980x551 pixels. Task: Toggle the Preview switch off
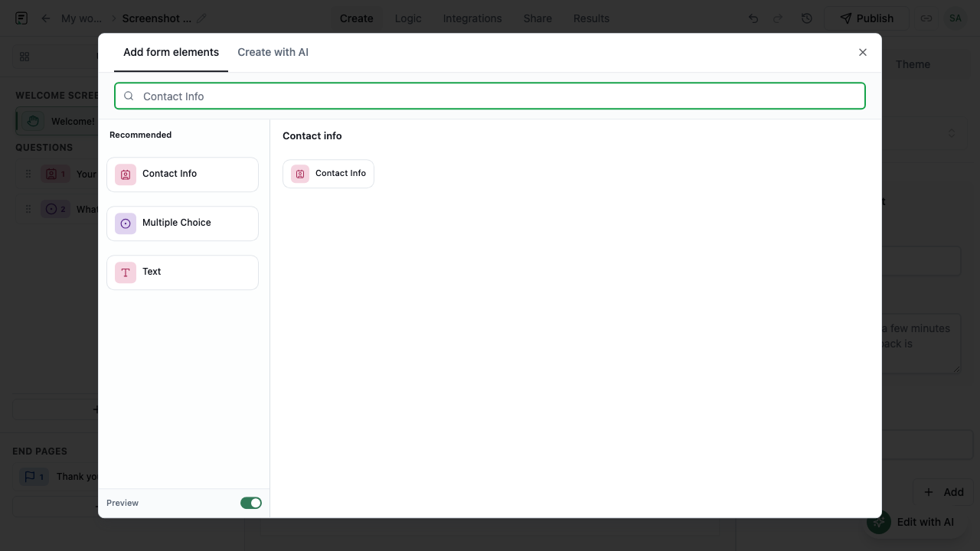point(251,503)
